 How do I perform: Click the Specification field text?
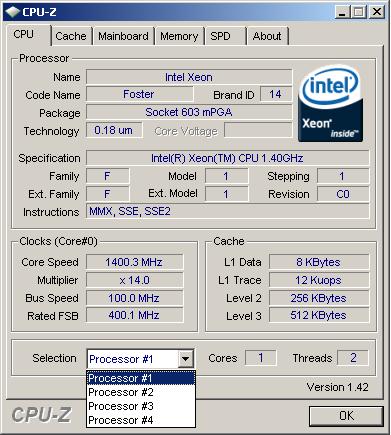(x=227, y=158)
